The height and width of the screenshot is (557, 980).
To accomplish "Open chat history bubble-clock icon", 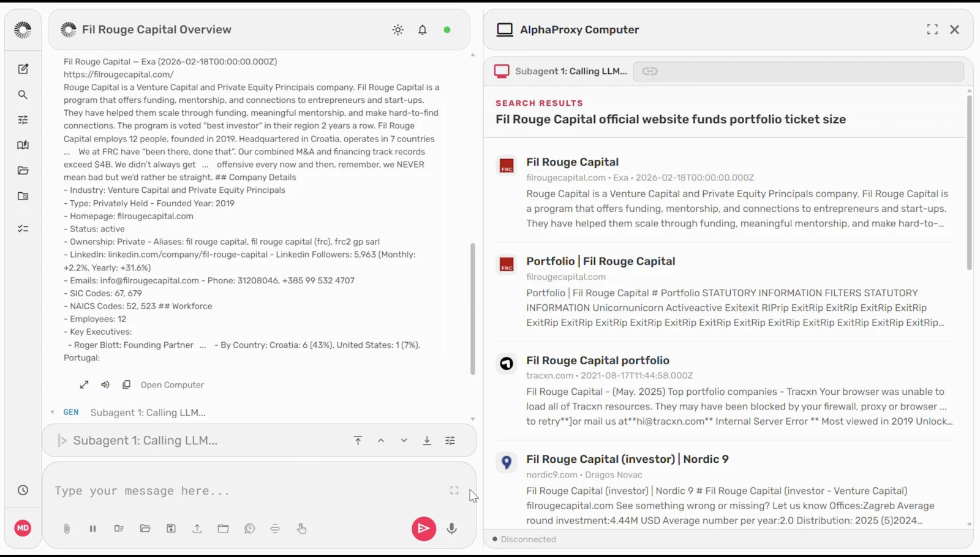I will pos(249,529).
